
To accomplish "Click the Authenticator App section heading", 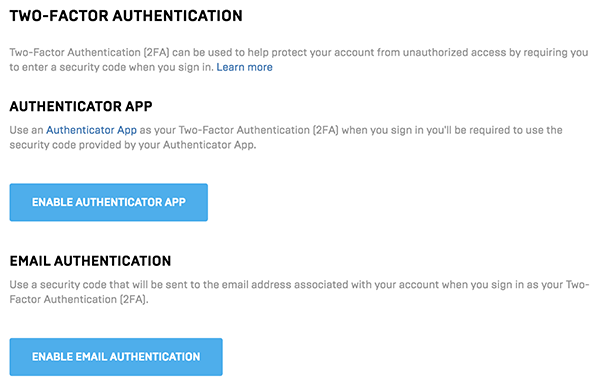I will pos(81,106).
